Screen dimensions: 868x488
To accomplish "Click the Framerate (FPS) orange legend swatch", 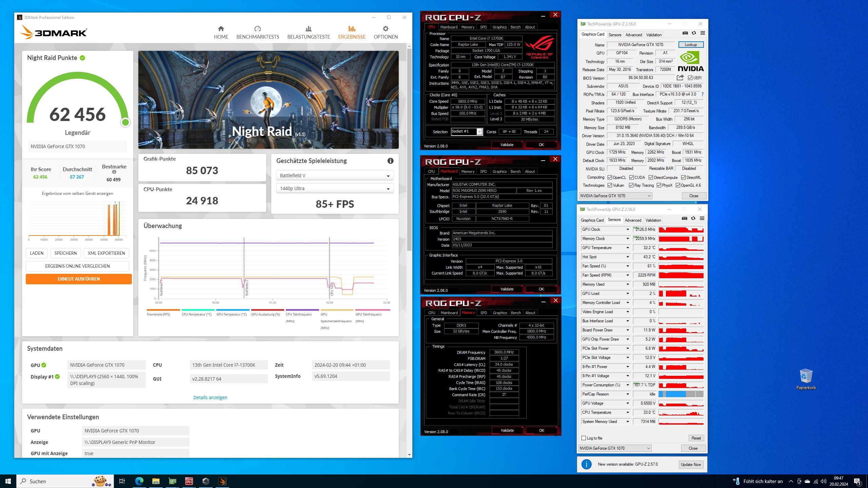I will [163, 310].
